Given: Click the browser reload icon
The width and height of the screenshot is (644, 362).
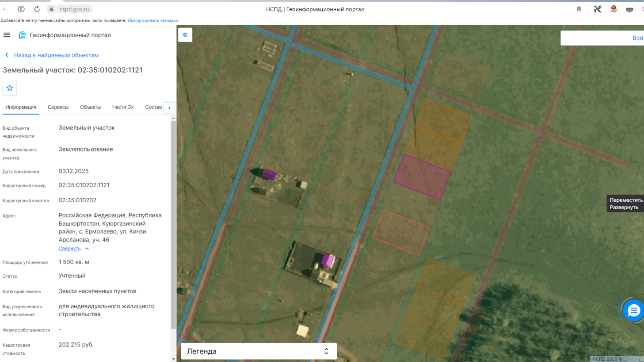Looking at the screenshot, I should 37,9.
